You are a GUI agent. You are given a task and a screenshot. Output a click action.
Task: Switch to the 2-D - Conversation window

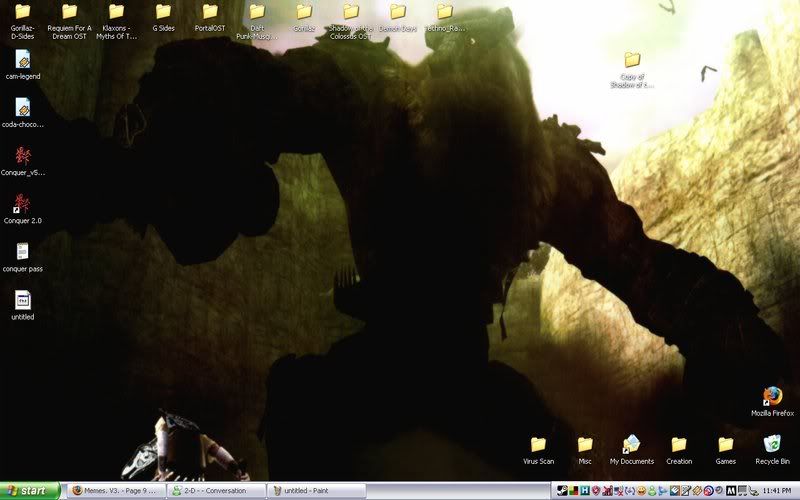(216, 491)
